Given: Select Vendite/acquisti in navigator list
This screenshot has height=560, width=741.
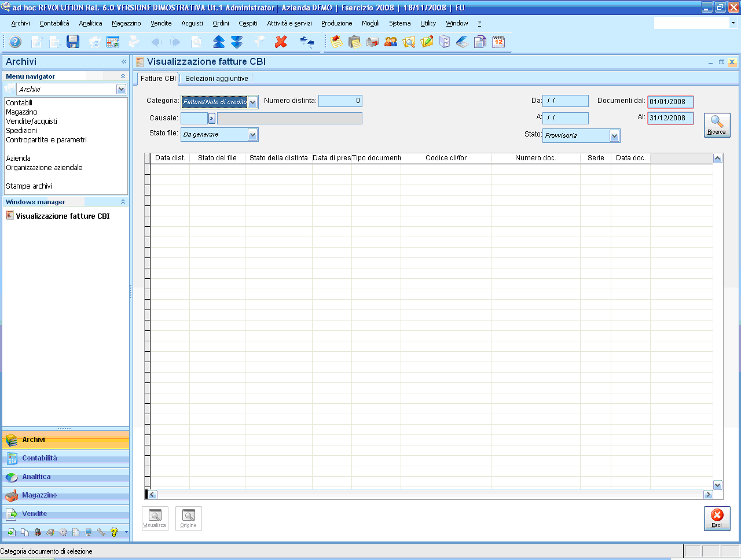Looking at the screenshot, I should [x=31, y=121].
